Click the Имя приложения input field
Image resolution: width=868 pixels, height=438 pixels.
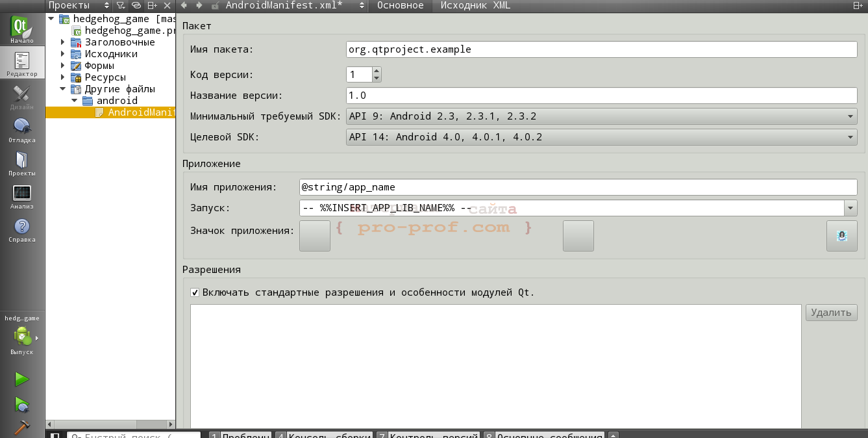[x=578, y=187]
